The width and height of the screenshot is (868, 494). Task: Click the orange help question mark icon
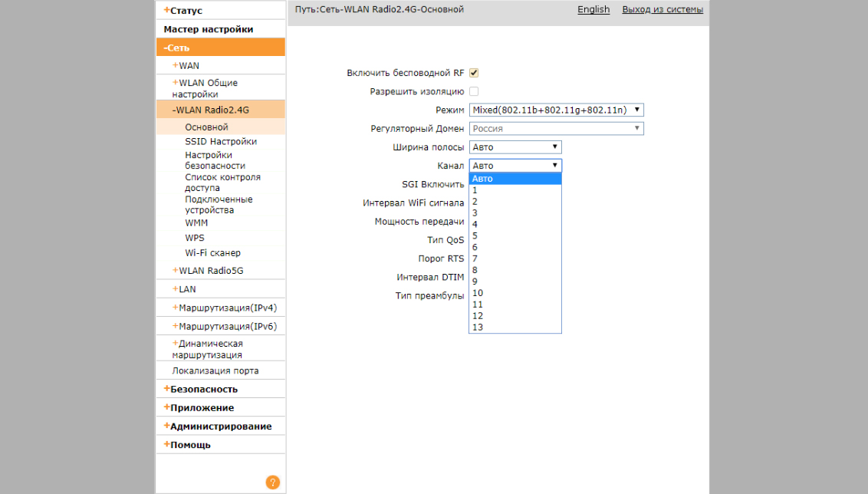pyautogui.click(x=272, y=482)
